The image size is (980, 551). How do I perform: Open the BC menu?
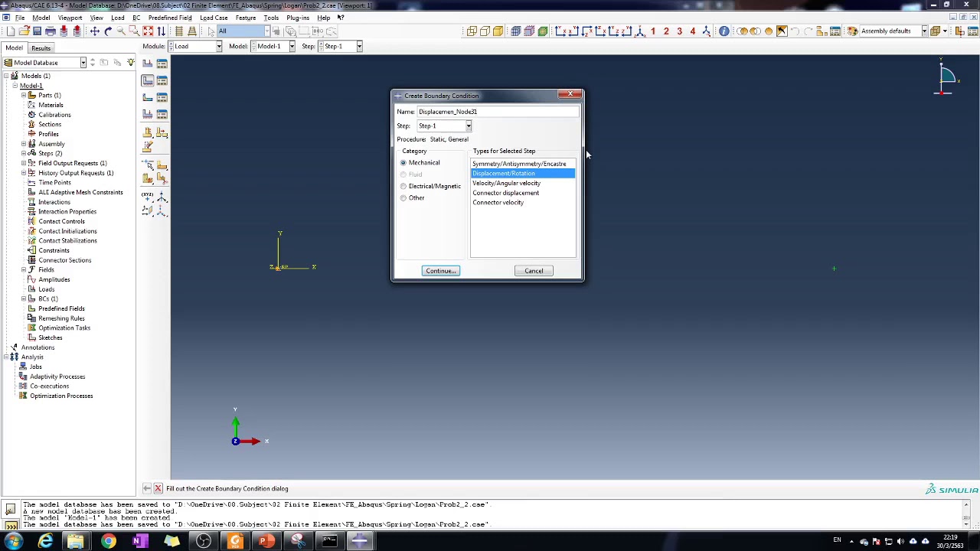(136, 18)
